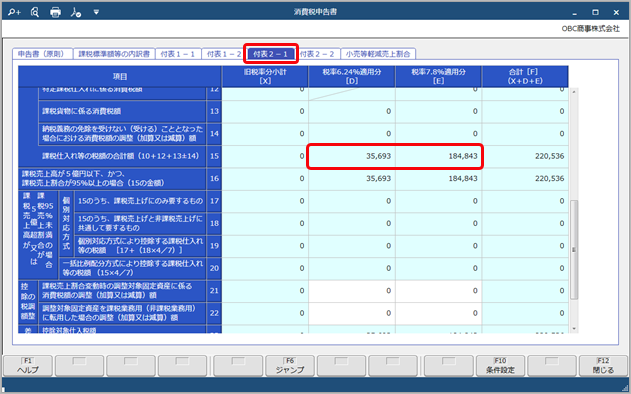Select the 184,843 cell in row 16
The height and width of the screenshot is (394, 631).
click(x=438, y=179)
